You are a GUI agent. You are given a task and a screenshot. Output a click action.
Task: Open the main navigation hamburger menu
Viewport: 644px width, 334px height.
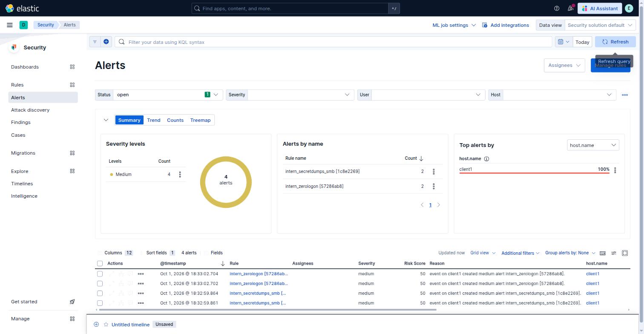coord(10,25)
